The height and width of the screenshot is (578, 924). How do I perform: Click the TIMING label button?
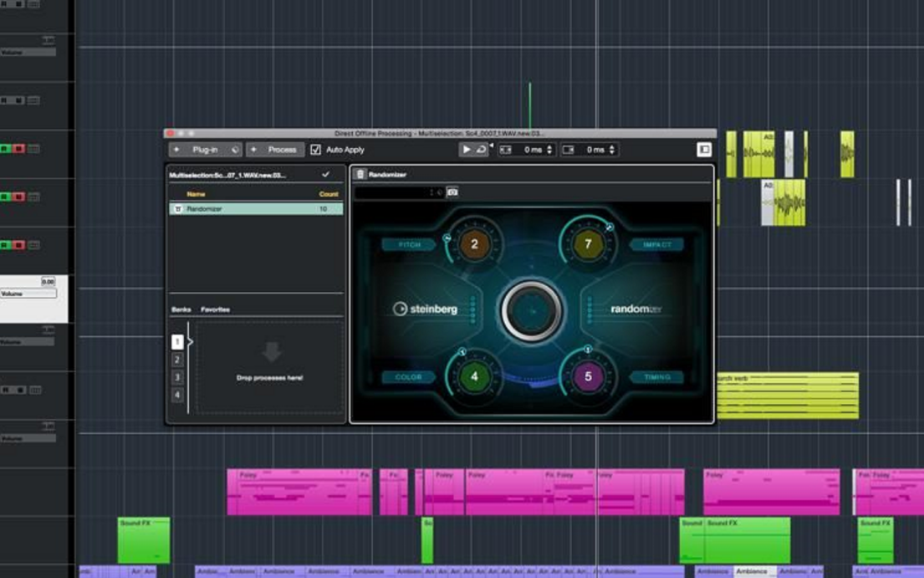[x=656, y=377]
